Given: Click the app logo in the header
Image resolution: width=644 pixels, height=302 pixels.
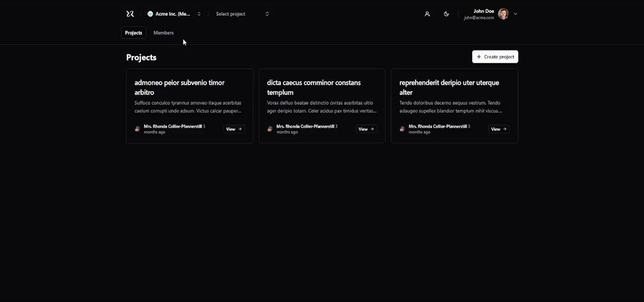Looking at the screenshot, I should point(130,14).
